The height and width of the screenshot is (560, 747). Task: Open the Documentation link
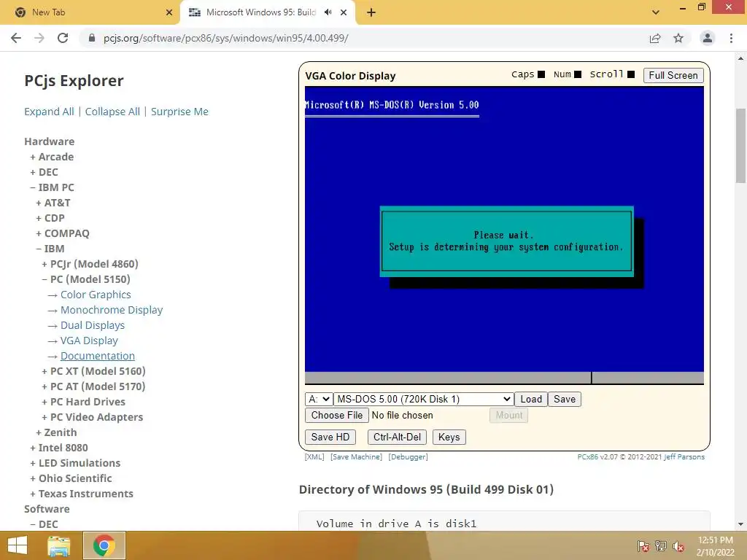pos(98,356)
